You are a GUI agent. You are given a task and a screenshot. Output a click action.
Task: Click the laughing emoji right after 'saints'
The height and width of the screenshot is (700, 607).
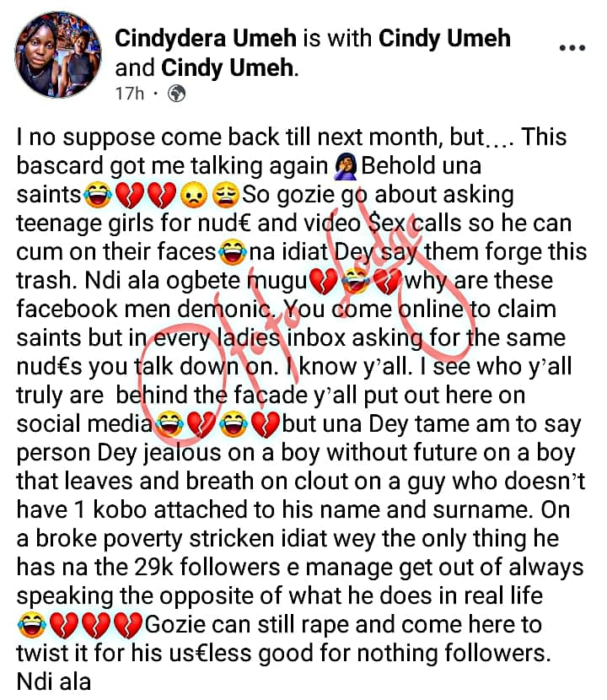coord(98,196)
